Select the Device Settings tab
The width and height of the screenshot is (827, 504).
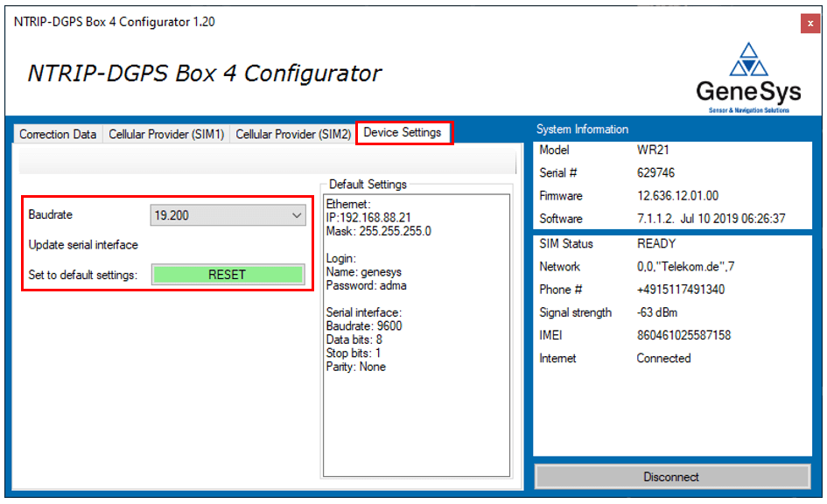tap(403, 132)
